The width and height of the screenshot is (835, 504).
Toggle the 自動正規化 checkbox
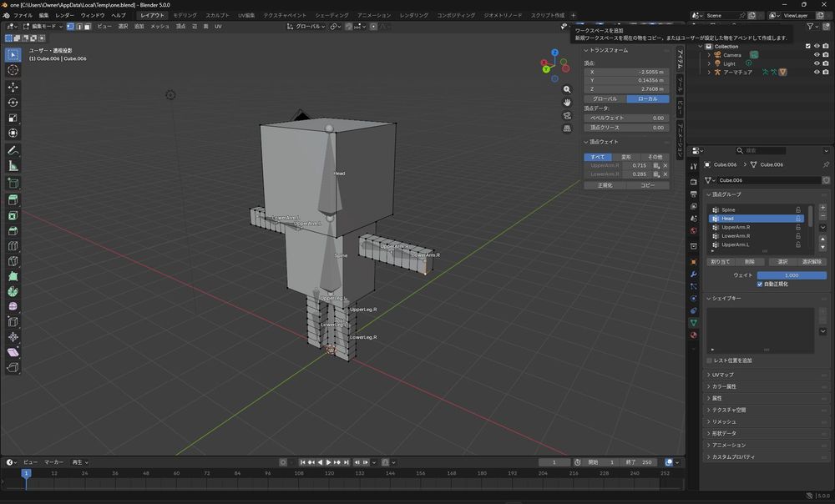coord(760,284)
